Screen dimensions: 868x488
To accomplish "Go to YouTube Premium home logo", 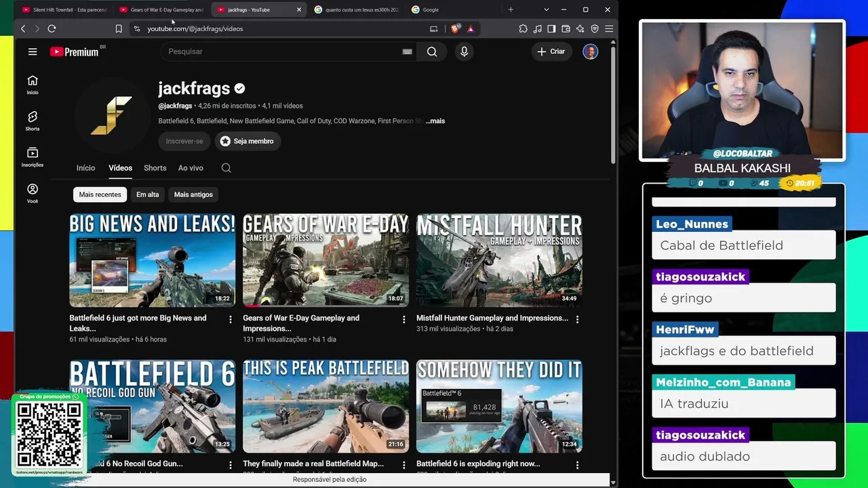I will 75,52.
